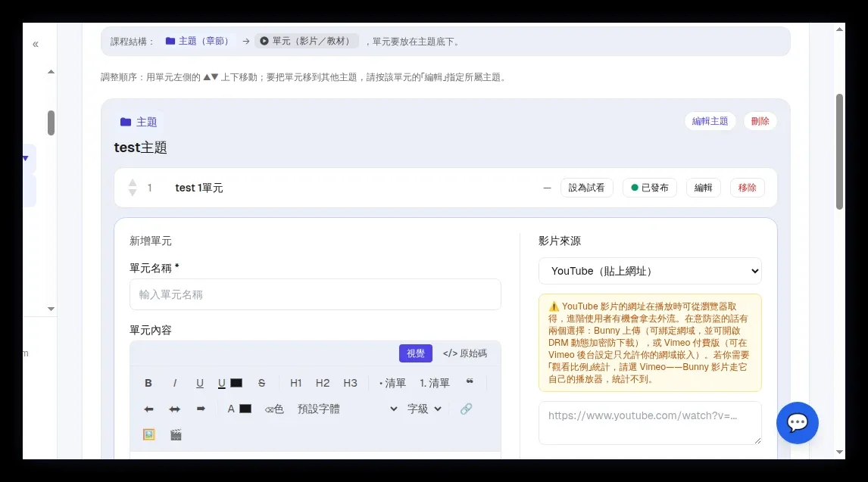The height and width of the screenshot is (482, 868).
Task: Click 移除 to remove test 1單元
Action: click(748, 188)
